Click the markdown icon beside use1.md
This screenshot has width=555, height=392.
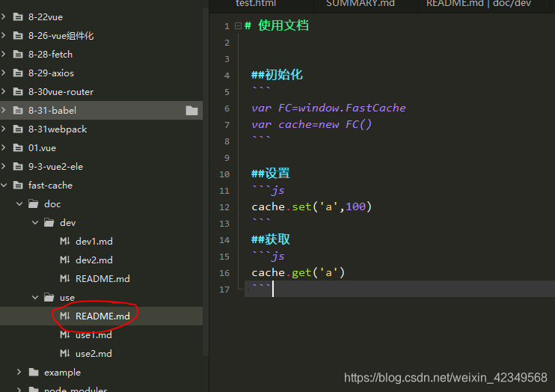click(x=65, y=334)
